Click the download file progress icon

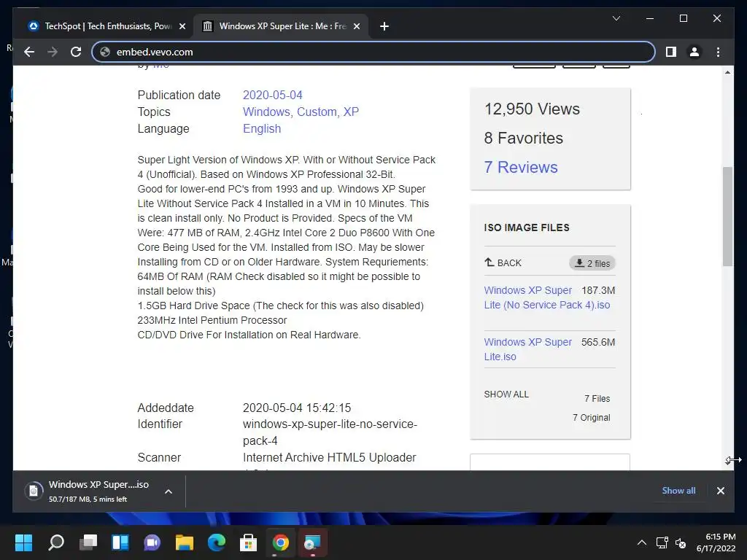[x=34, y=491]
